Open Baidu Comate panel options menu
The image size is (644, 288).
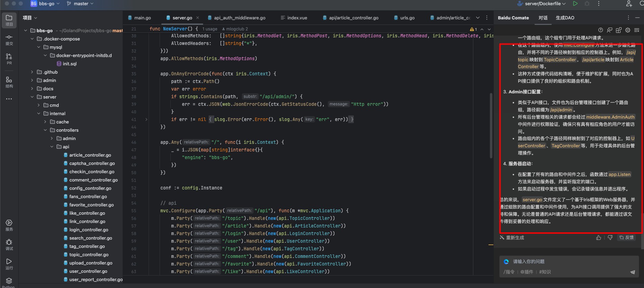click(628, 18)
